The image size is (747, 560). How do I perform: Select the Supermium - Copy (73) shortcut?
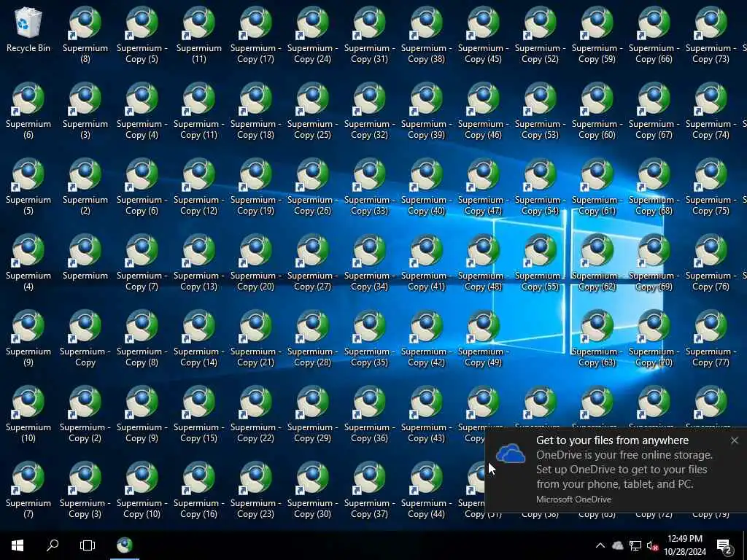tap(711, 35)
